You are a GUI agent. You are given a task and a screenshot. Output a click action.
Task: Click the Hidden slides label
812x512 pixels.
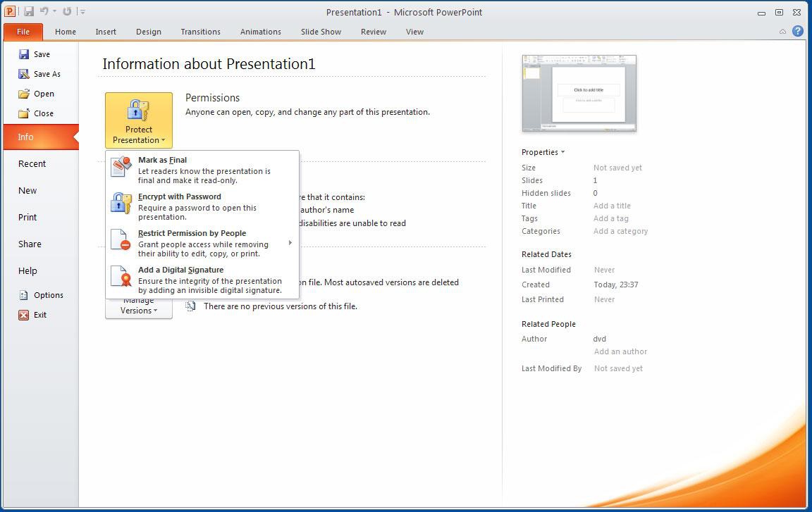coord(546,193)
